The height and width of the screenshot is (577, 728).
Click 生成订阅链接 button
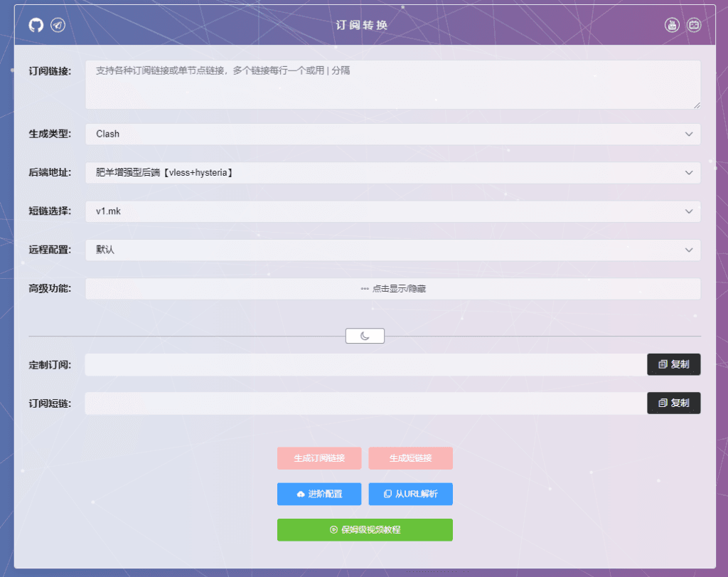pos(319,458)
